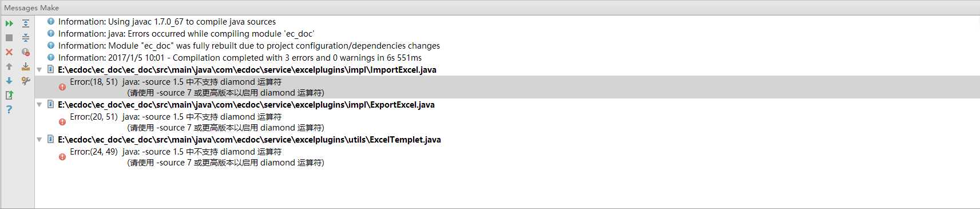Go to previous message with up arrow
The image size is (980, 209).
(x=9, y=66)
